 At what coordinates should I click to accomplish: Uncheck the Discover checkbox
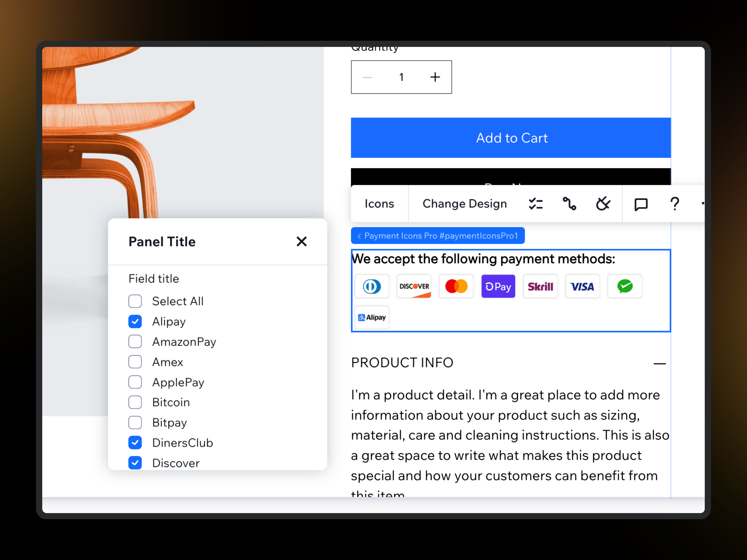[135, 463]
